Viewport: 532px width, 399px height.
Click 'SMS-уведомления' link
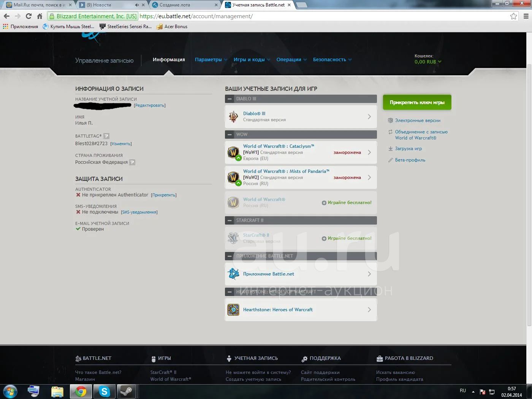(x=139, y=212)
